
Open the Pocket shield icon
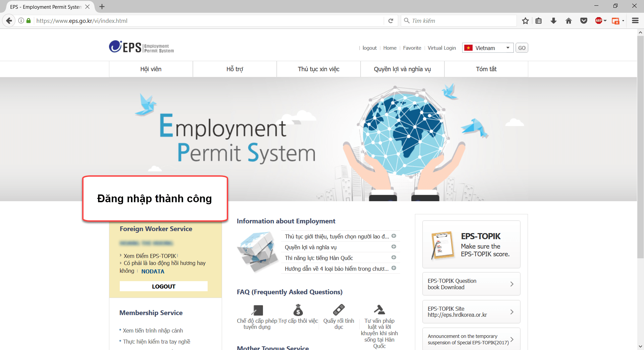[x=584, y=21]
